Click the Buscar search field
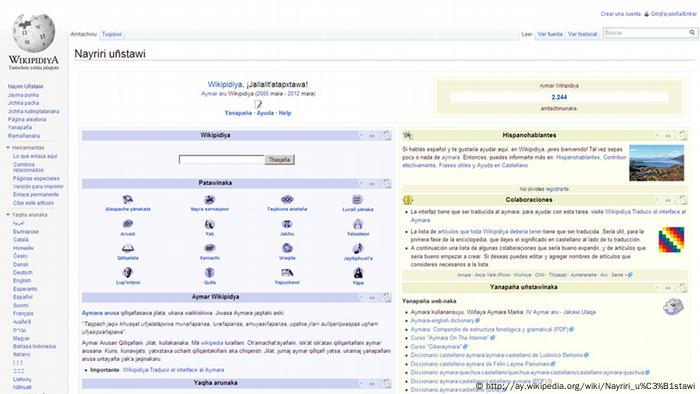 click(x=645, y=33)
